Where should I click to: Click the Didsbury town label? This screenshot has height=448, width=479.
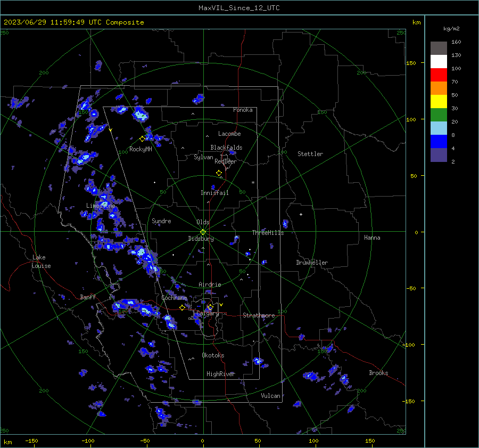[201, 239]
